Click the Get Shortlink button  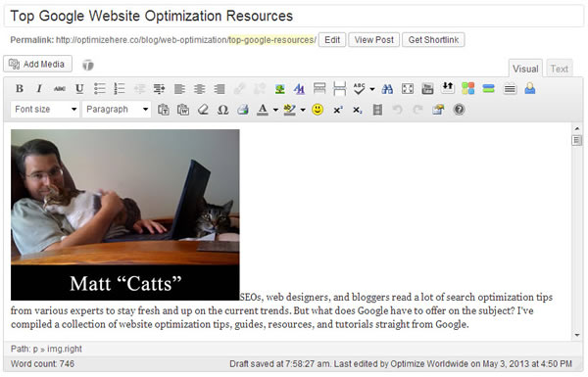click(433, 40)
